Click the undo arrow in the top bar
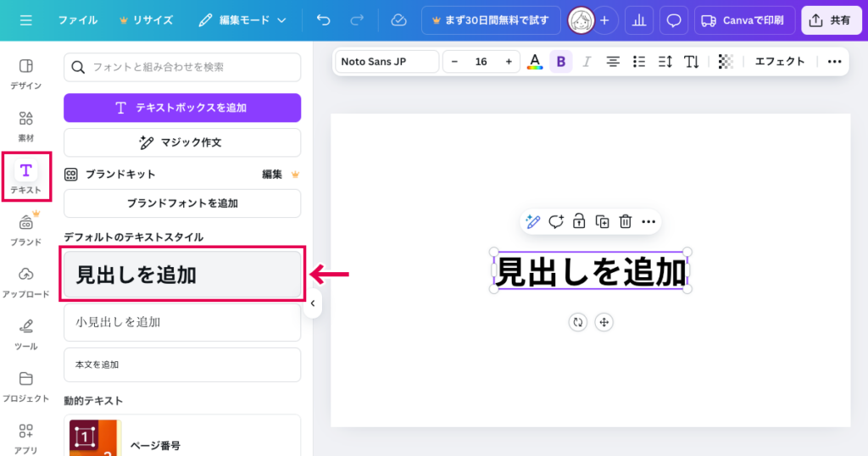This screenshot has width=868, height=456. (323, 19)
